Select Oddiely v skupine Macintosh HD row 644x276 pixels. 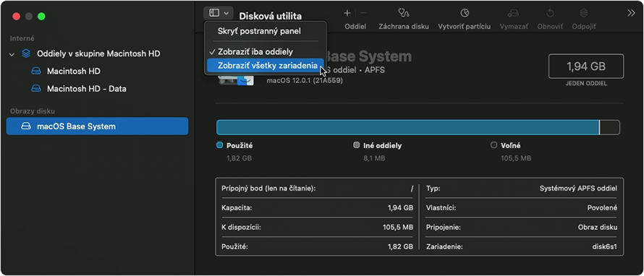[98, 53]
